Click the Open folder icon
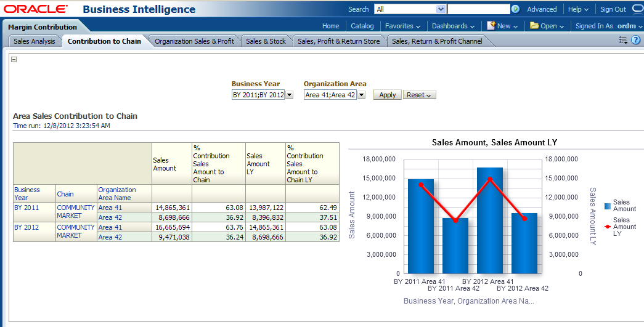This screenshot has height=327, width=644. point(534,26)
